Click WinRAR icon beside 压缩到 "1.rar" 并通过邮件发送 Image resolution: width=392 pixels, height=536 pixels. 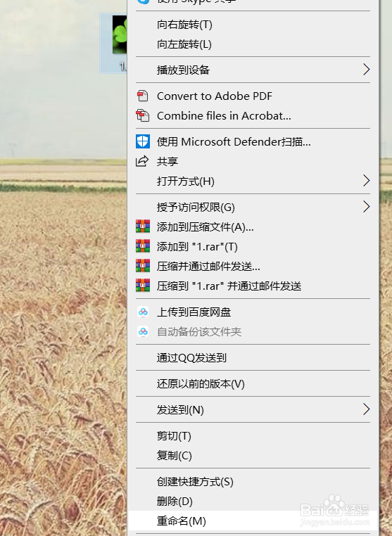(143, 286)
